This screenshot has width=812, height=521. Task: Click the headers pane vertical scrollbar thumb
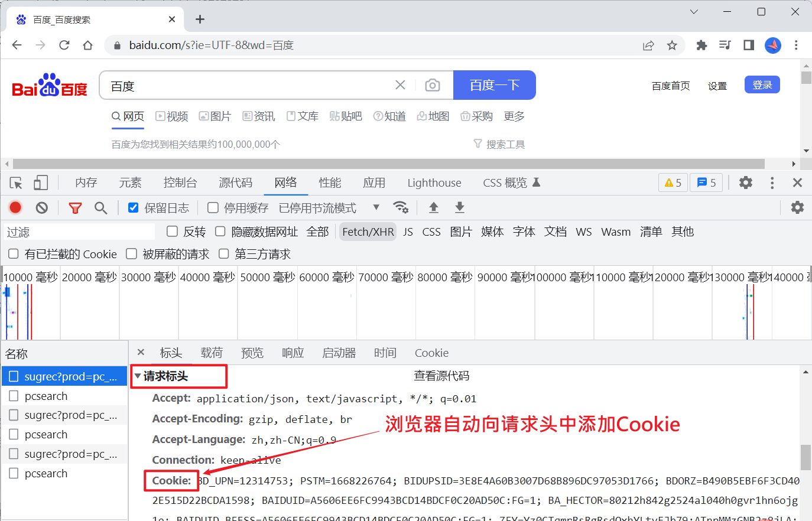click(x=805, y=458)
